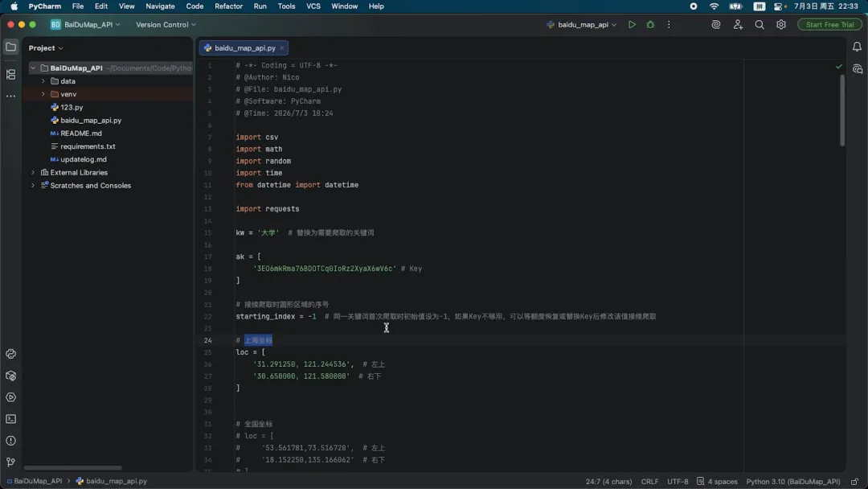Open macOS Control Center icon
868x489 pixels.
(780, 6)
